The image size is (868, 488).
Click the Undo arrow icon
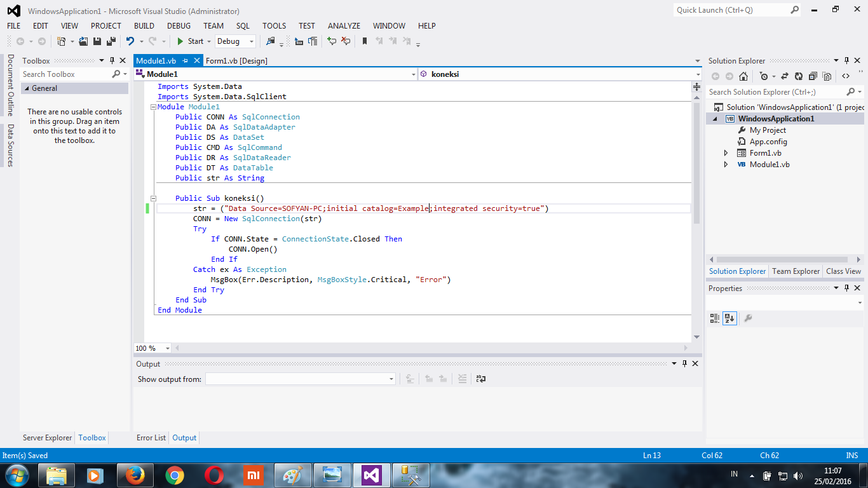(130, 41)
